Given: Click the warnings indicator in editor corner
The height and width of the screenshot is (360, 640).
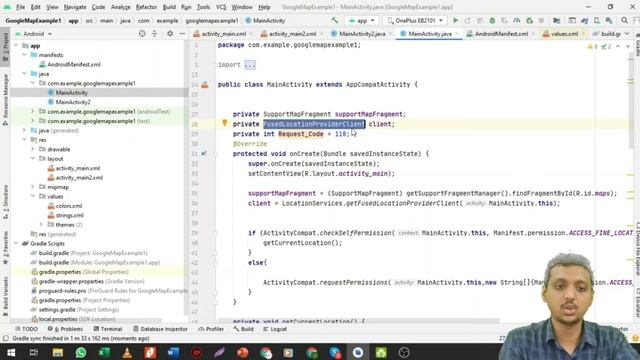Looking at the screenshot, I should [592, 47].
